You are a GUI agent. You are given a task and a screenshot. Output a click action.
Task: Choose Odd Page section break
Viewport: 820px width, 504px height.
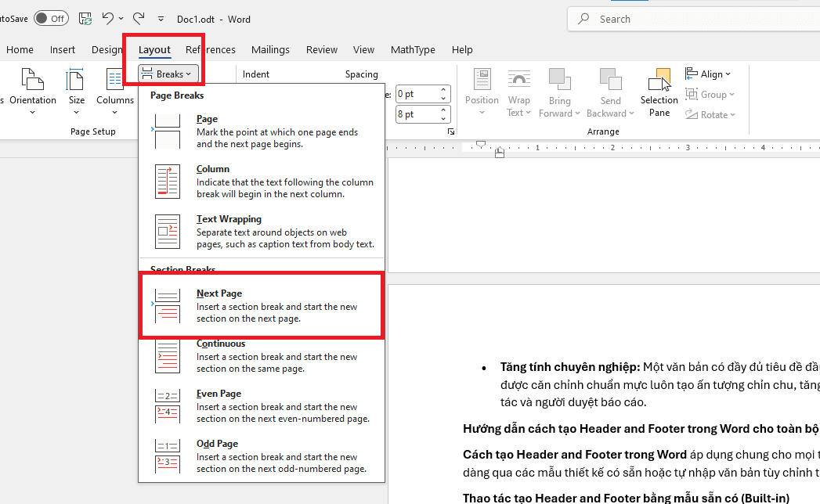(x=262, y=456)
